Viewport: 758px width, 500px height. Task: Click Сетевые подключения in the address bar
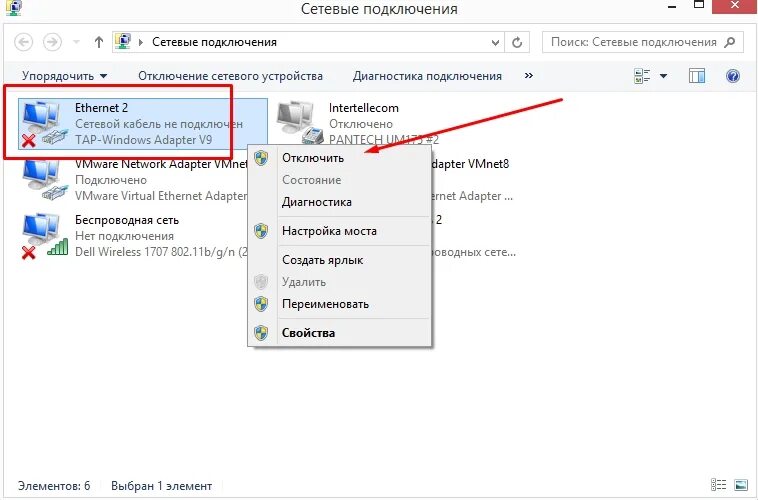point(214,42)
